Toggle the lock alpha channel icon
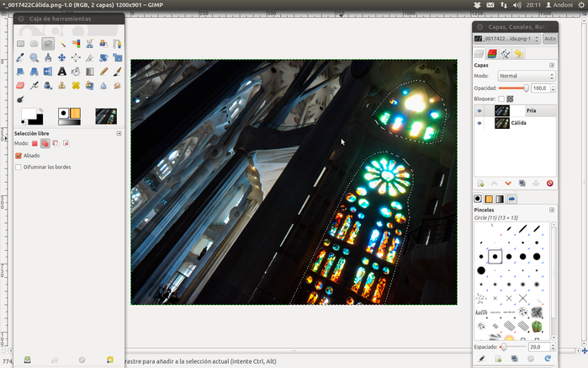The height and width of the screenshot is (368, 588). pos(510,99)
